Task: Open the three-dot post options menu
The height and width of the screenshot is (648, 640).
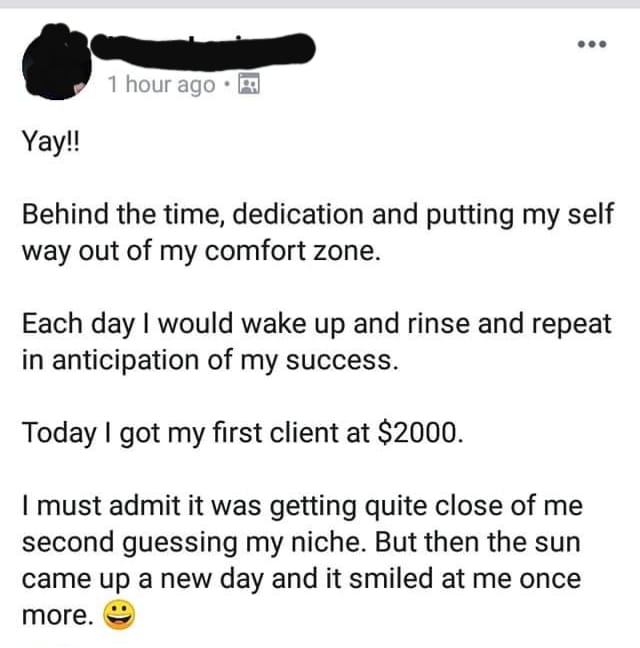Action: point(592,44)
